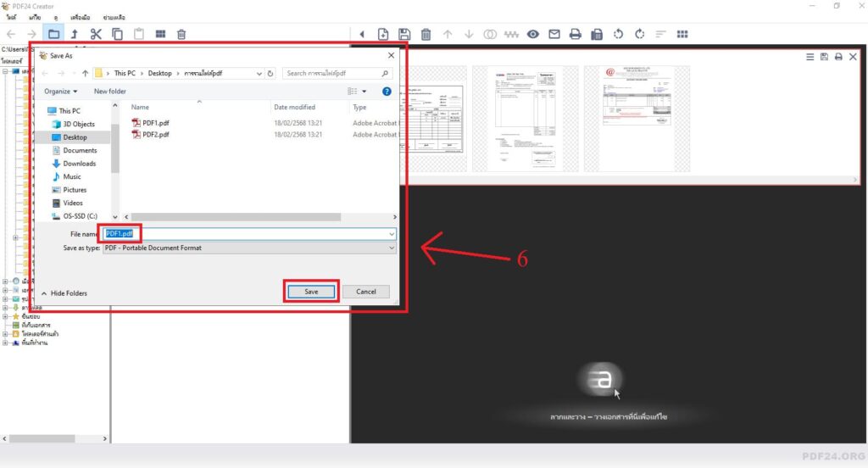The height and width of the screenshot is (468, 868).
Task: Select PDF2.pdf in the file list
Action: [x=155, y=134]
